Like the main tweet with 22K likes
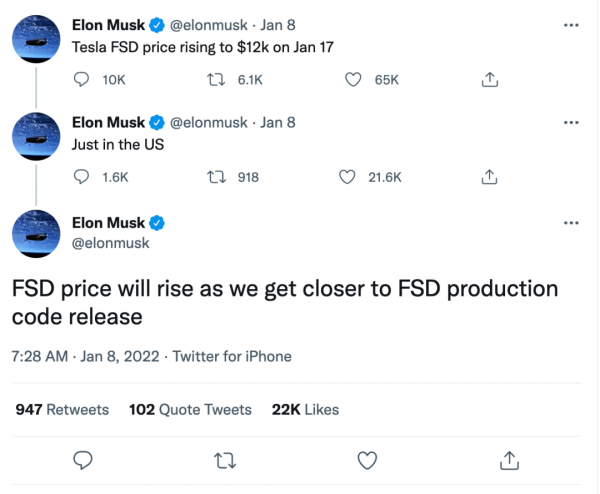600x494 pixels. coord(367,460)
